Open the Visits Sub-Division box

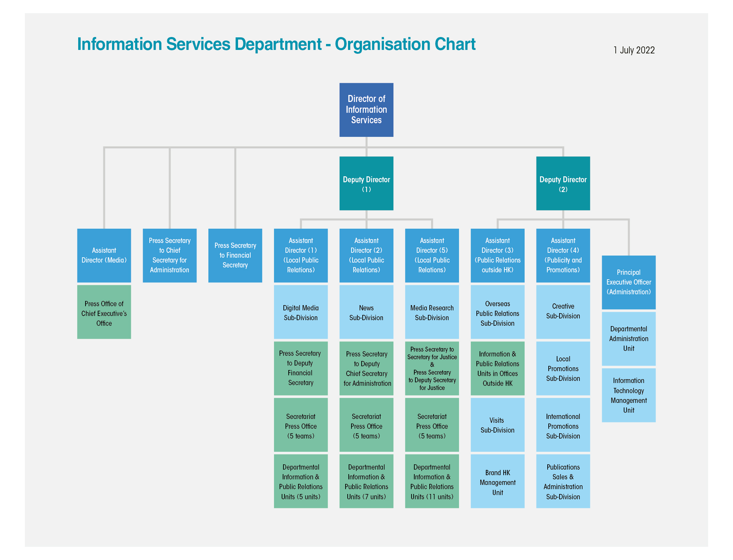click(x=497, y=425)
